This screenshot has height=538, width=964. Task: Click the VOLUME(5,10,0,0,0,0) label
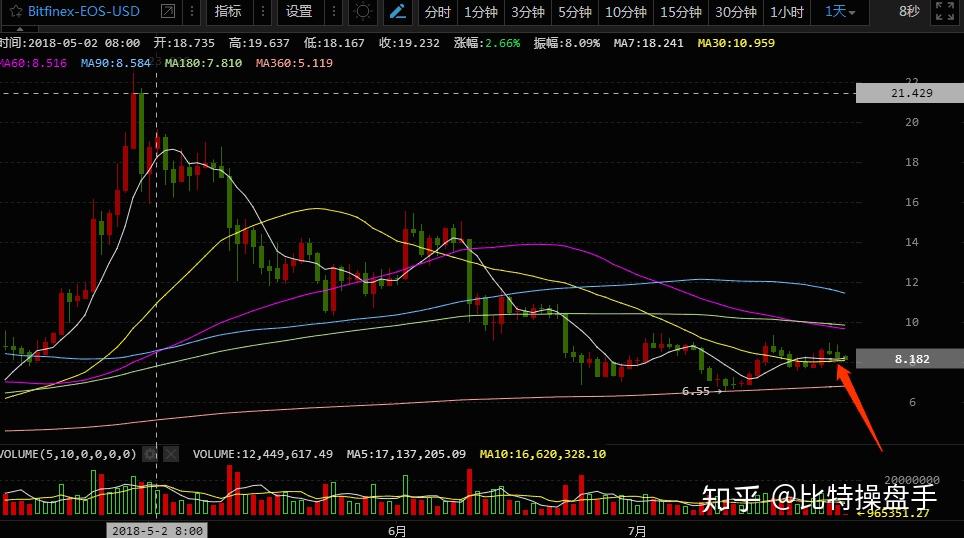(x=68, y=454)
